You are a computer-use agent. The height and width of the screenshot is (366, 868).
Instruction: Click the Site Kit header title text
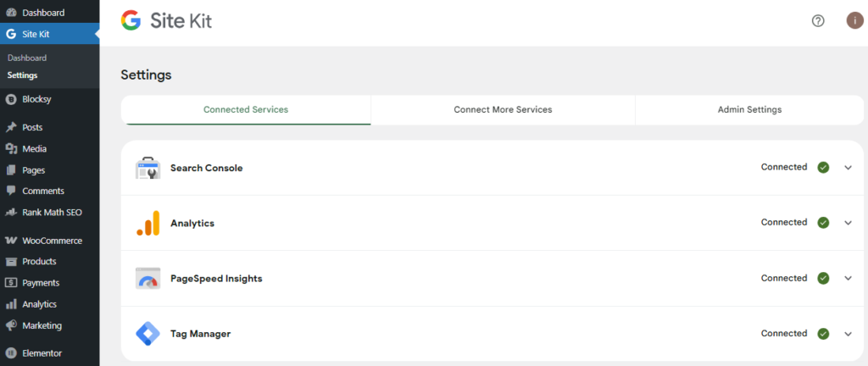coord(181,21)
